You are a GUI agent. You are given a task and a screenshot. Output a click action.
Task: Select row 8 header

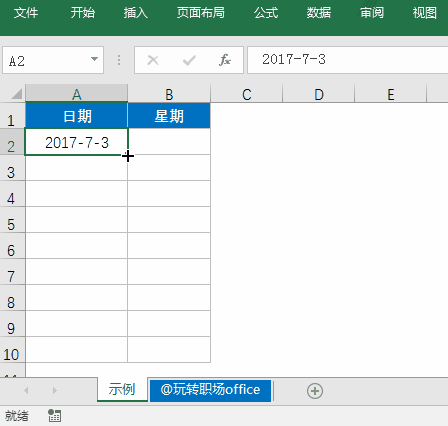point(12,298)
